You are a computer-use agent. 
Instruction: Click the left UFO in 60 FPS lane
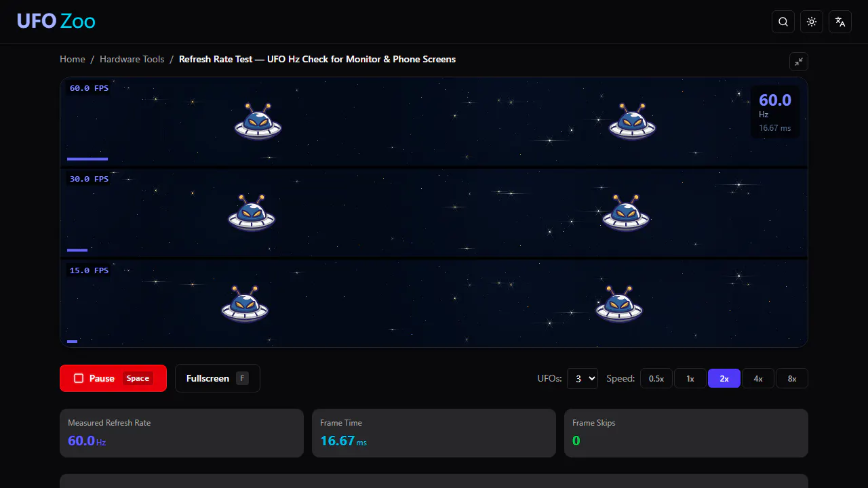[258, 122]
